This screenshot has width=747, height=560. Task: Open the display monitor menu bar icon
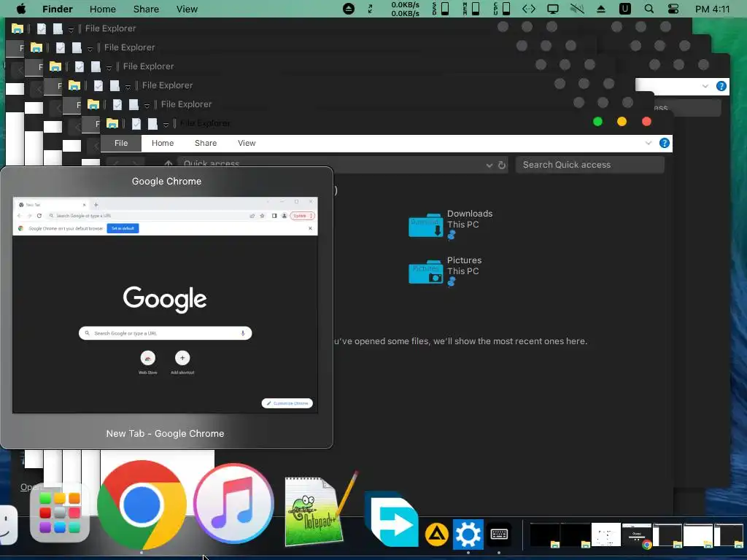[x=553, y=9]
